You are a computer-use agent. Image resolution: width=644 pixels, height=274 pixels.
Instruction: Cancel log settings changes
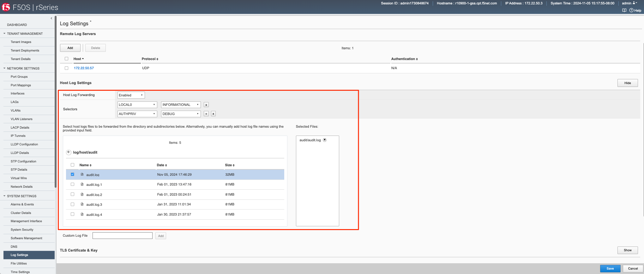[x=633, y=269]
